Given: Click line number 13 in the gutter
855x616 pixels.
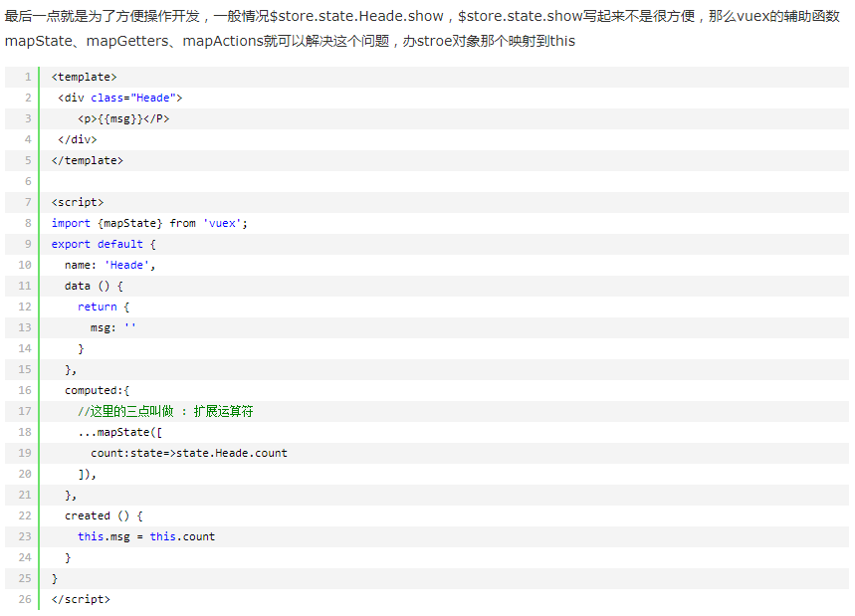Looking at the screenshot, I should tap(25, 327).
